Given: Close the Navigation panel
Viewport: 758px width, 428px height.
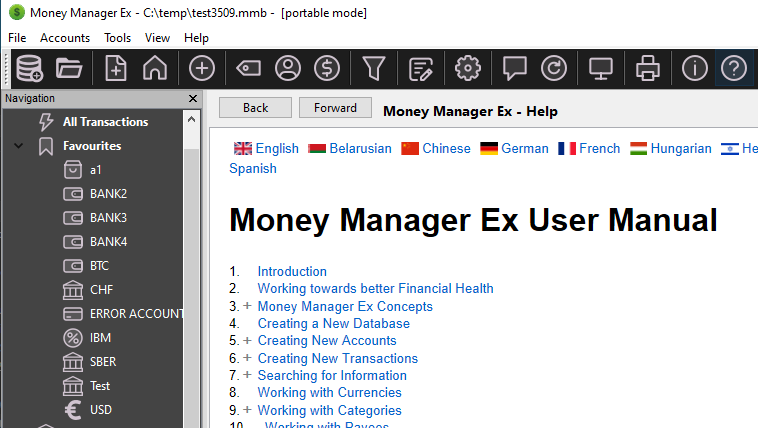Looking at the screenshot, I should [193, 99].
